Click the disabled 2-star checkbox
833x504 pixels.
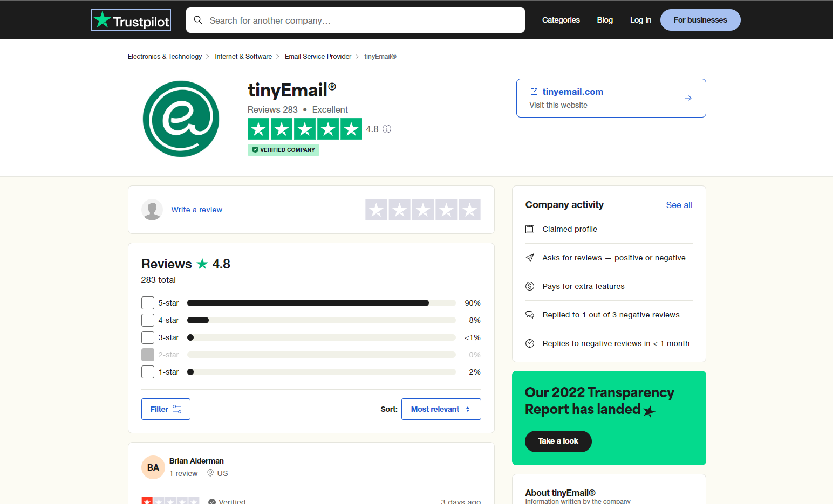pos(148,355)
